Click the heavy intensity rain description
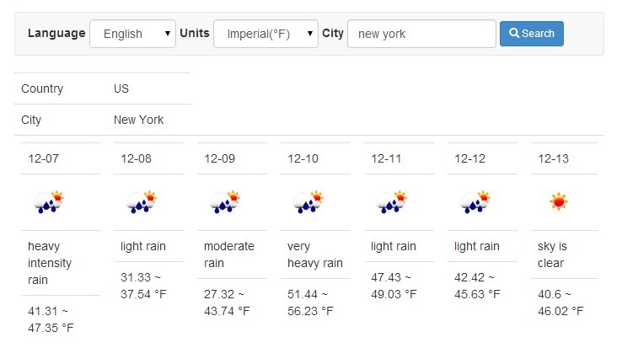This screenshot has width=622, height=364. [x=50, y=263]
